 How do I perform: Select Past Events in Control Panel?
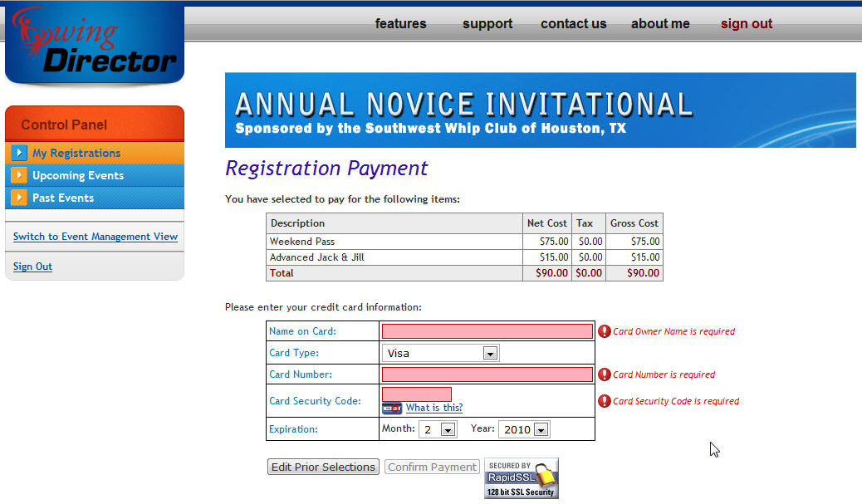click(63, 198)
